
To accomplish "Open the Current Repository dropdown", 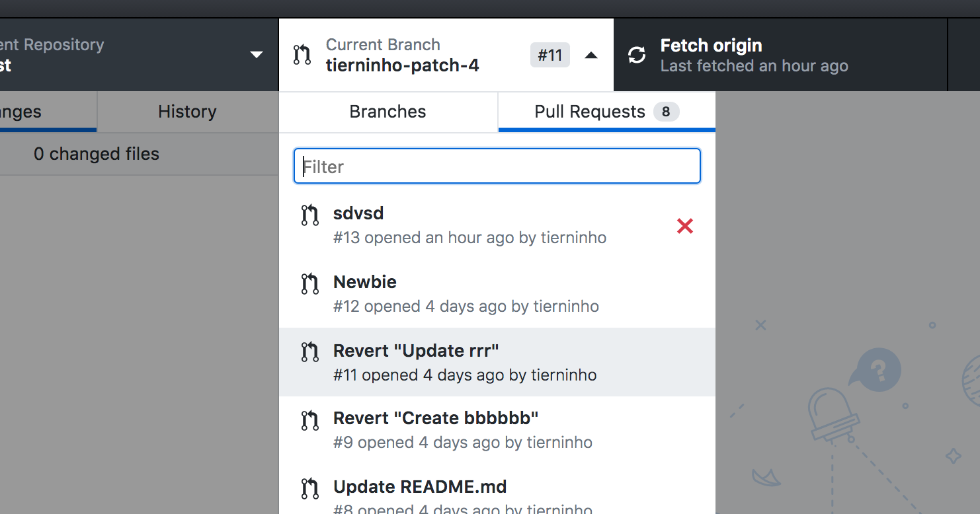I will tap(132, 55).
